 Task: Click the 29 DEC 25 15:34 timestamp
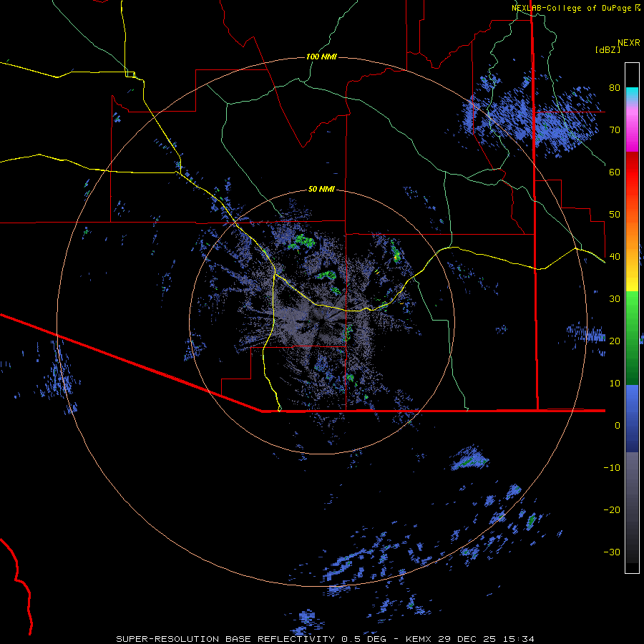point(487,639)
